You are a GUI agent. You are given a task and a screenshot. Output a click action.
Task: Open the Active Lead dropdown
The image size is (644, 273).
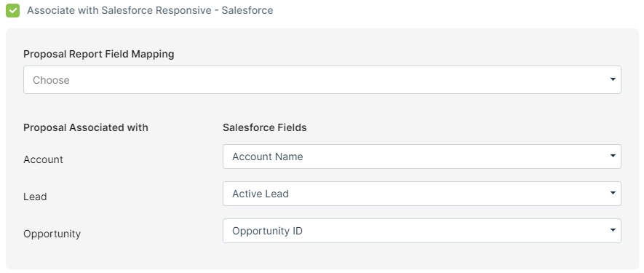click(422, 194)
